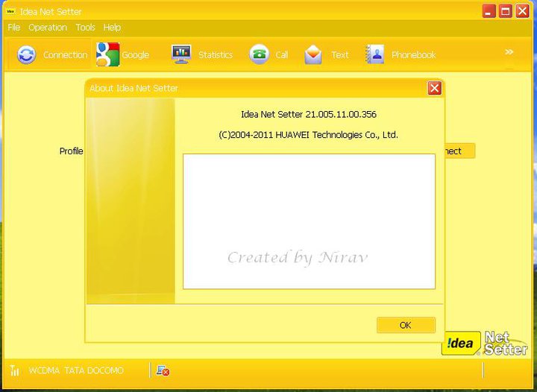
Task: Click the signal strength icon in status bar
Action: pyautogui.click(x=15, y=370)
